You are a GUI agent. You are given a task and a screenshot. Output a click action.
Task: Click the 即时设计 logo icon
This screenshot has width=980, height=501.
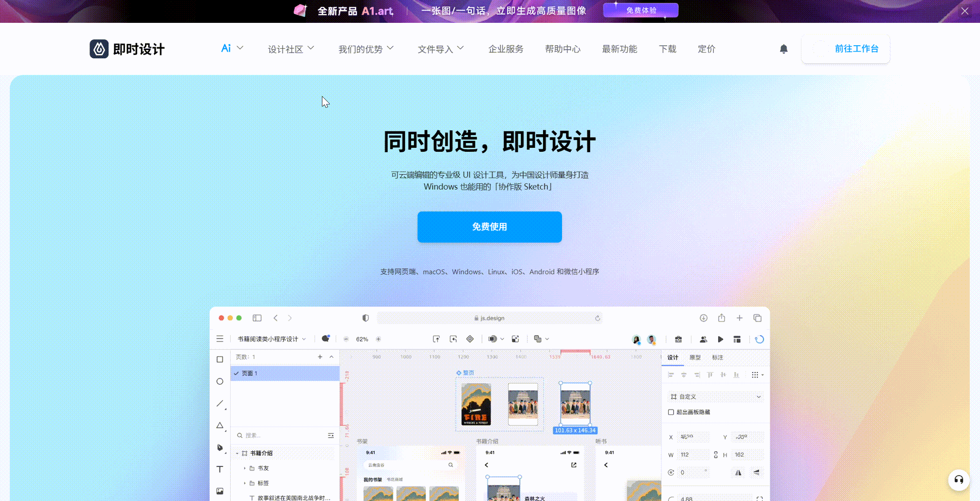click(99, 49)
